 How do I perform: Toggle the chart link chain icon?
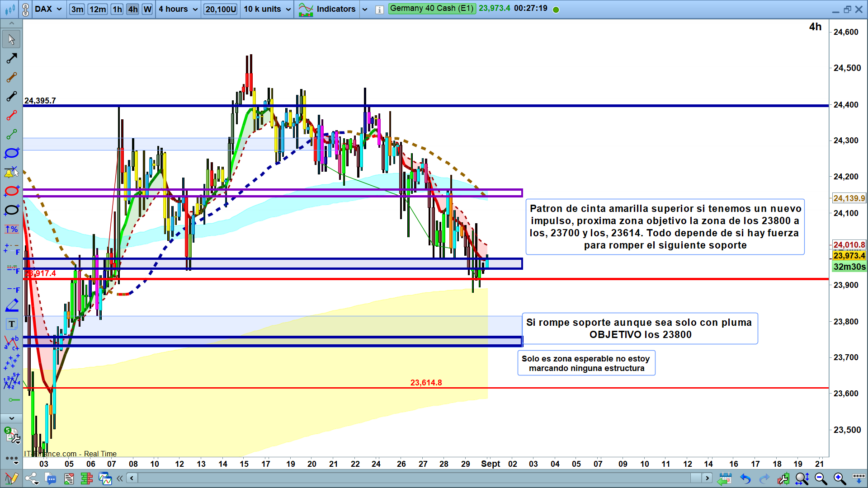click(26, 9)
